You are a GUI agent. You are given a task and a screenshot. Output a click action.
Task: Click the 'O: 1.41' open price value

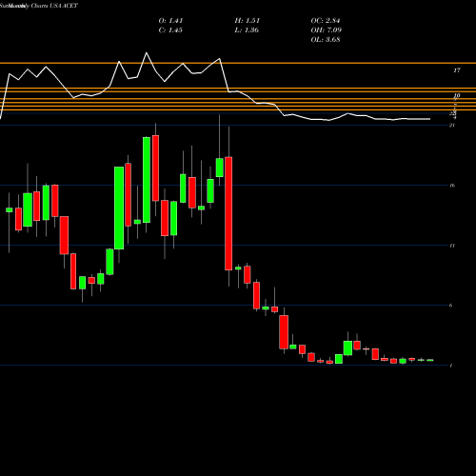170,21
